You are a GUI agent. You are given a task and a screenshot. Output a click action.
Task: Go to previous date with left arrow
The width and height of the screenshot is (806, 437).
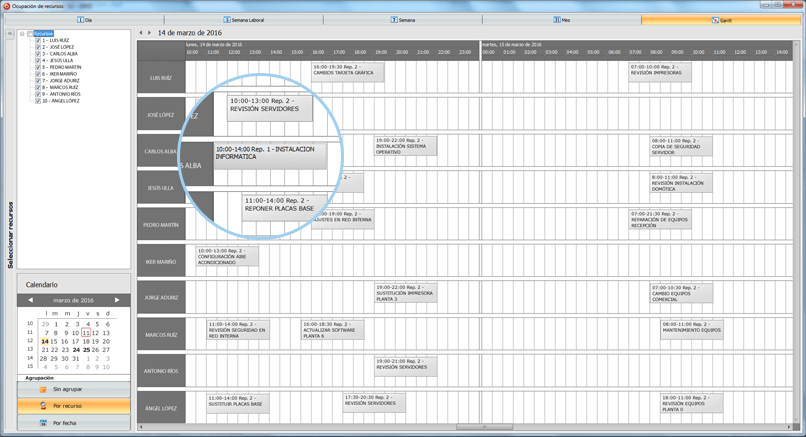coord(140,33)
